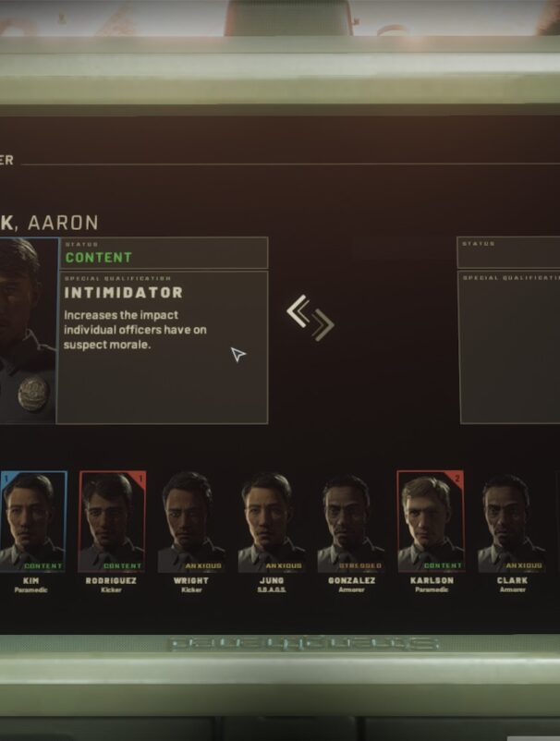Image resolution: width=560 pixels, height=741 pixels.
Task: Click the green CONTENT status field
Action: coord(164,253)
